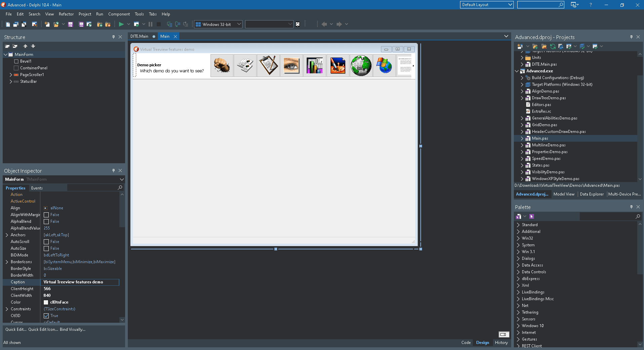Viewport: 644px width, 350px height.
Task: Toggle the Palette panel pin
Action: (x=631, y=207)
